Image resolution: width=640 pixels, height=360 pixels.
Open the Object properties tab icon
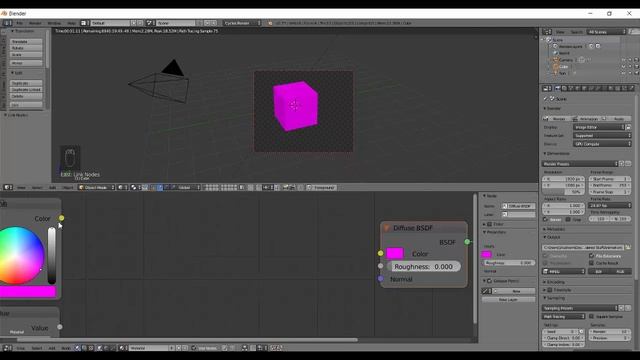(x=584, y=88)
